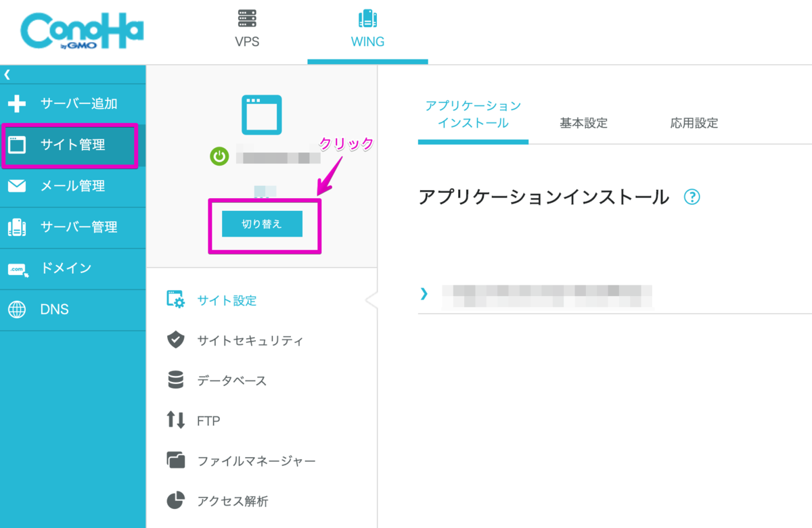Open ファイルマネージャー submenu
The width and height of the screenshot is (812, 528).
[256, 461]
